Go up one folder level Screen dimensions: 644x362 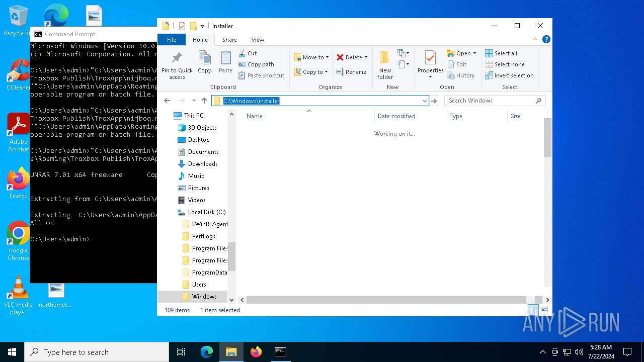(204, 101)
